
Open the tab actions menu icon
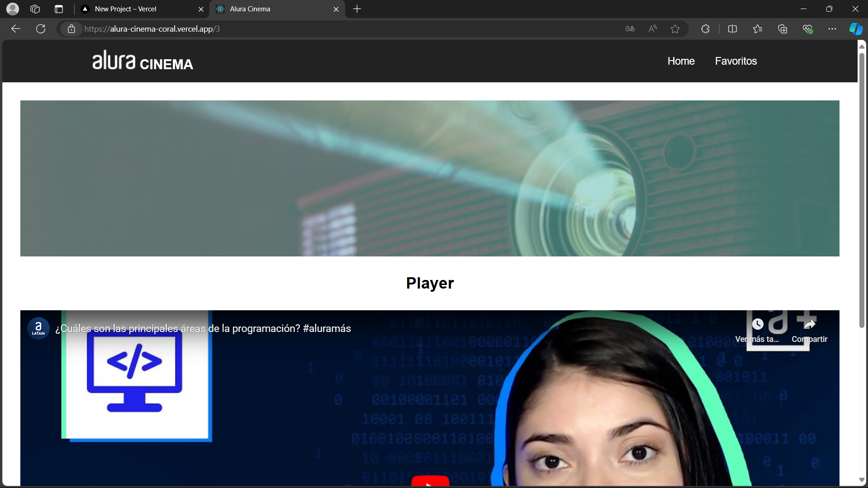59,9
